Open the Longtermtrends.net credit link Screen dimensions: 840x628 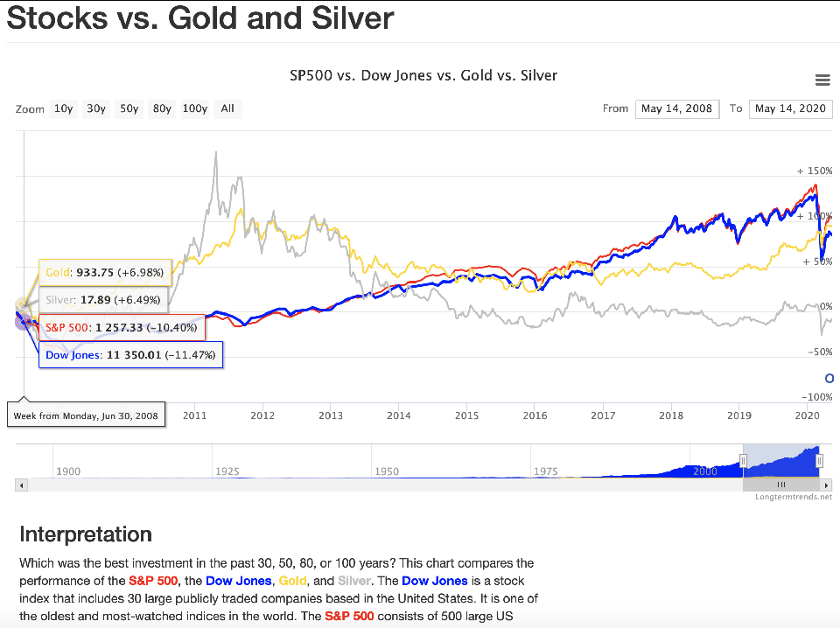pyautogui.click(x=794, y=497)
